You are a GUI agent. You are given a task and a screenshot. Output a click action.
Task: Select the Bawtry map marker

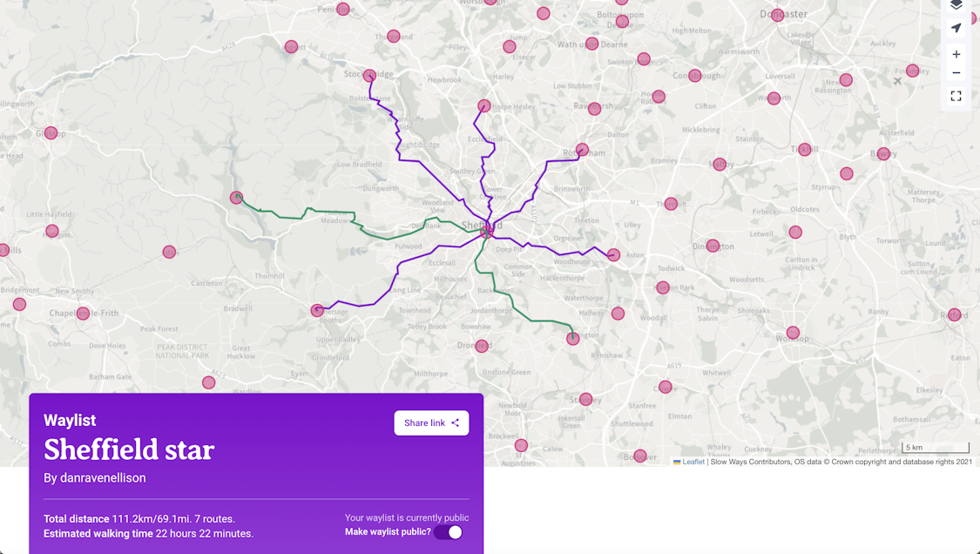883,154
